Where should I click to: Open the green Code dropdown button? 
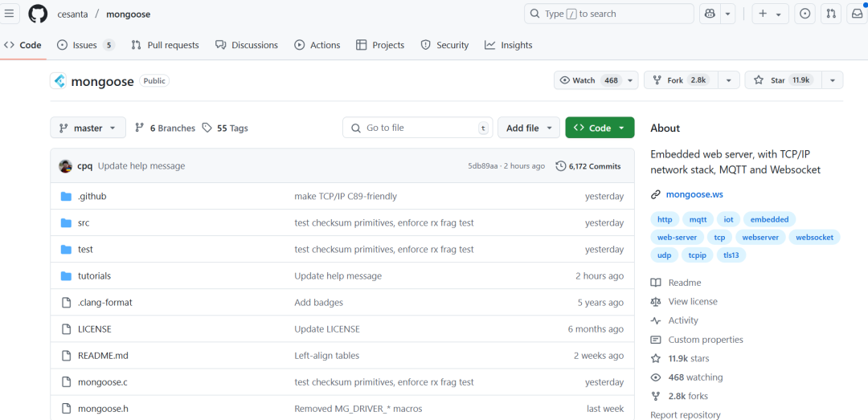[x=600, y=128]
